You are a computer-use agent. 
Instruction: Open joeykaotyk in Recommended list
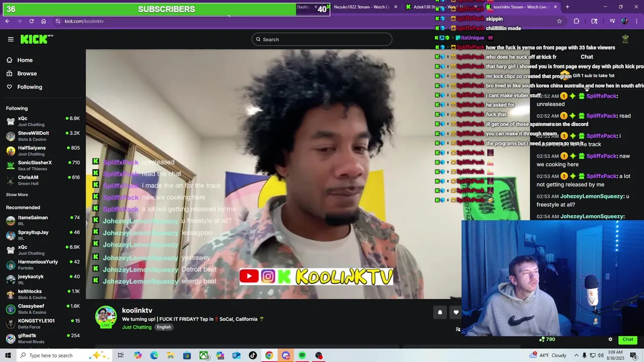[43, 279]
